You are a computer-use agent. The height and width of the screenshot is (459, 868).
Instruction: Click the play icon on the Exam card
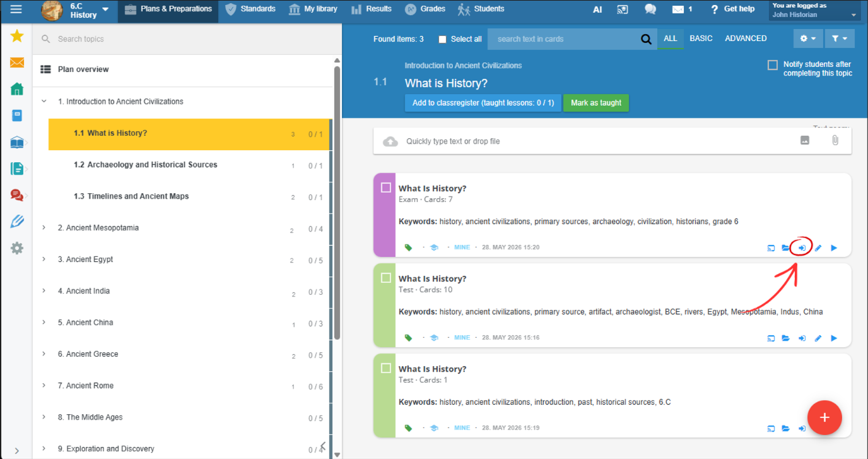pos(834,248)
